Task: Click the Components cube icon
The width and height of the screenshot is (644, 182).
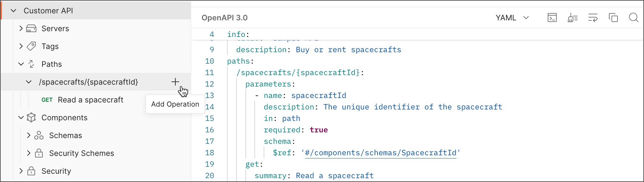Action: tap(31, 118)
